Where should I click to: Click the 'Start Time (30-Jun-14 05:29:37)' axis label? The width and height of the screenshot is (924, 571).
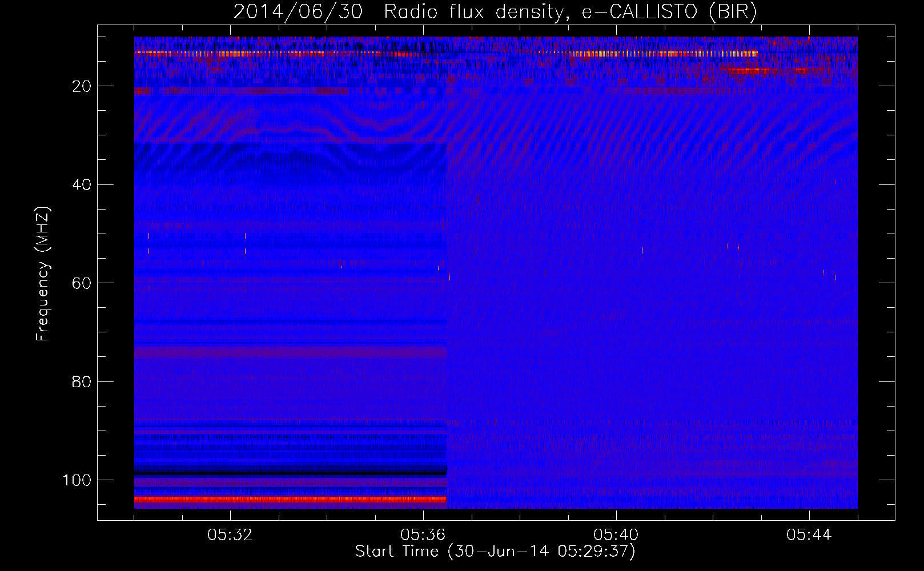495,552
